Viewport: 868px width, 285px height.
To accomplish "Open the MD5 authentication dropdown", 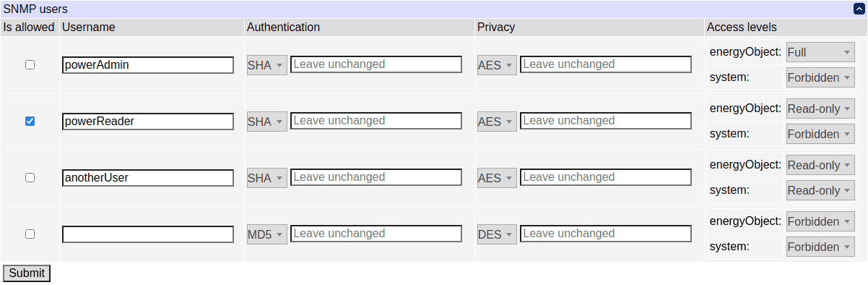I will coord(266,234).
